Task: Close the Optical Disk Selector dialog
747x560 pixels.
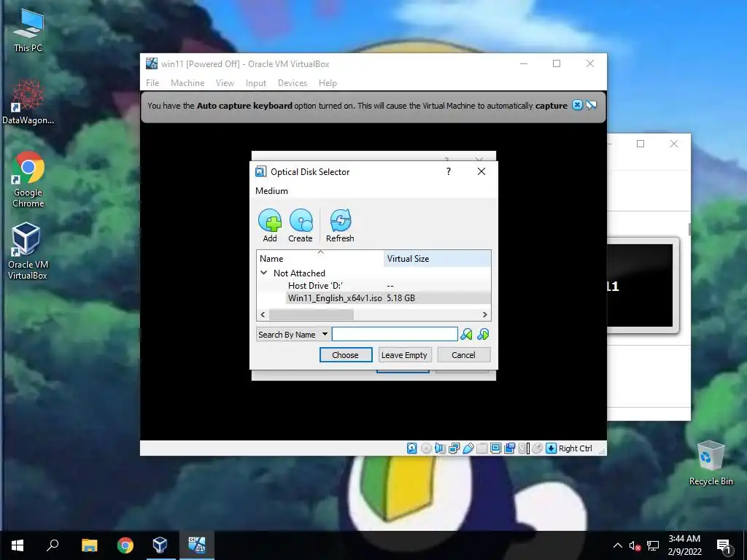Action: tap(481, 171)
